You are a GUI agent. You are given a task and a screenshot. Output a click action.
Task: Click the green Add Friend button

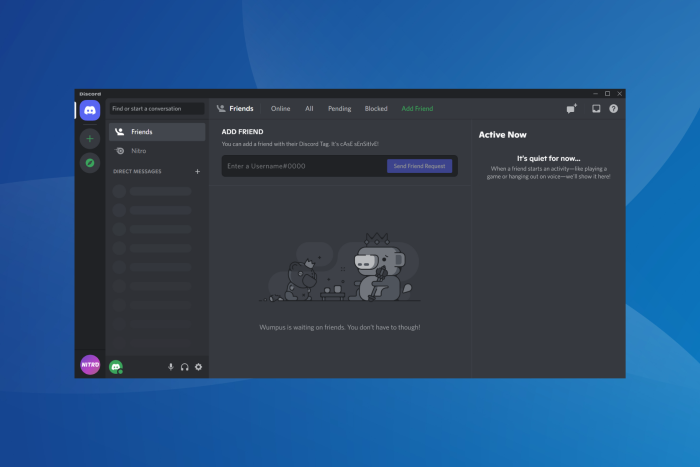coord(417,108)
